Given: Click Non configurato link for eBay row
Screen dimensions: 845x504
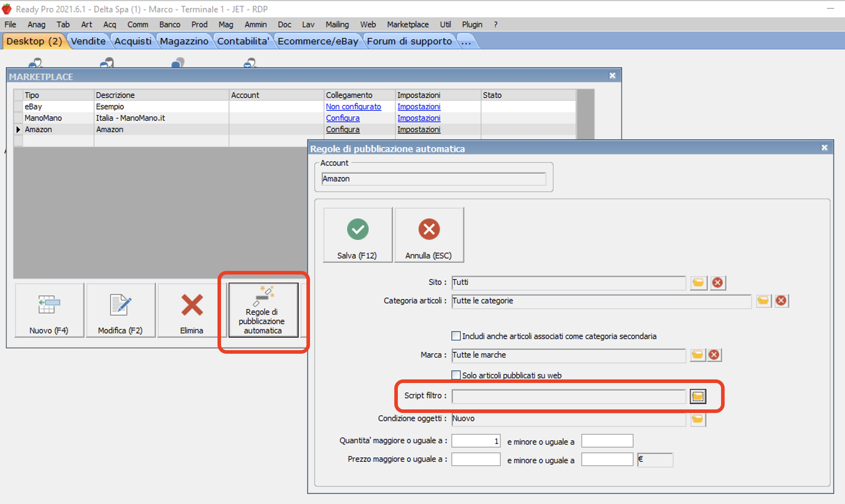Looking at the screenshot, I should point(353,106).
